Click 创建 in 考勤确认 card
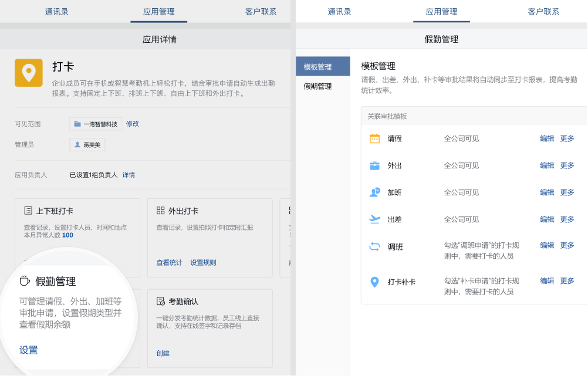Image resolution: width=588 pixels, height=376 pixels. pos(163,353)
